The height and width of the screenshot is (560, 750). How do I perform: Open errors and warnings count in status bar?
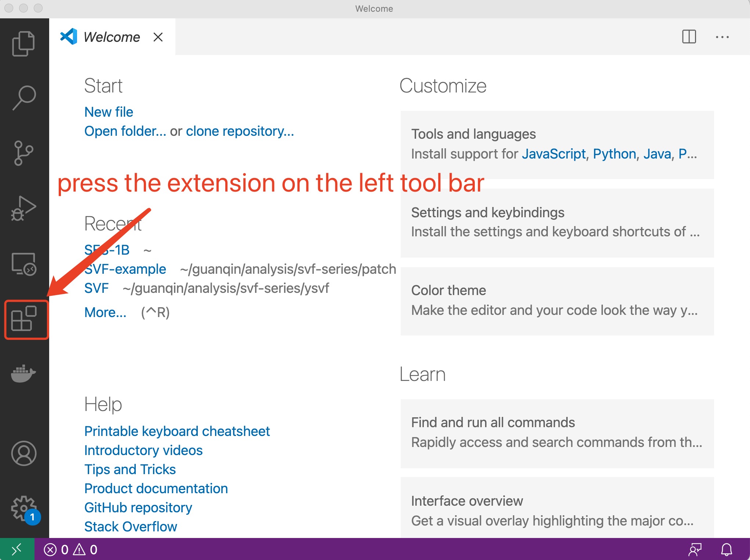[x=70, y=549]
